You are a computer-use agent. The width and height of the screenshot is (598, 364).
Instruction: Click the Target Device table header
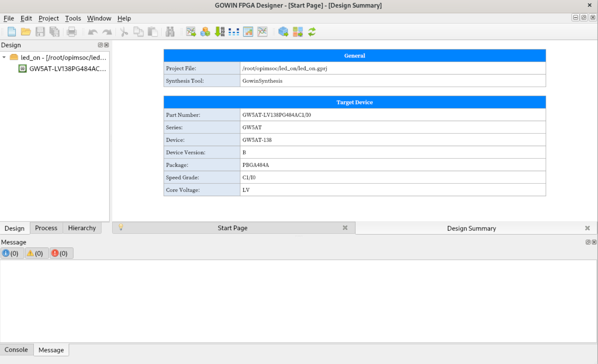pos(354,102)
